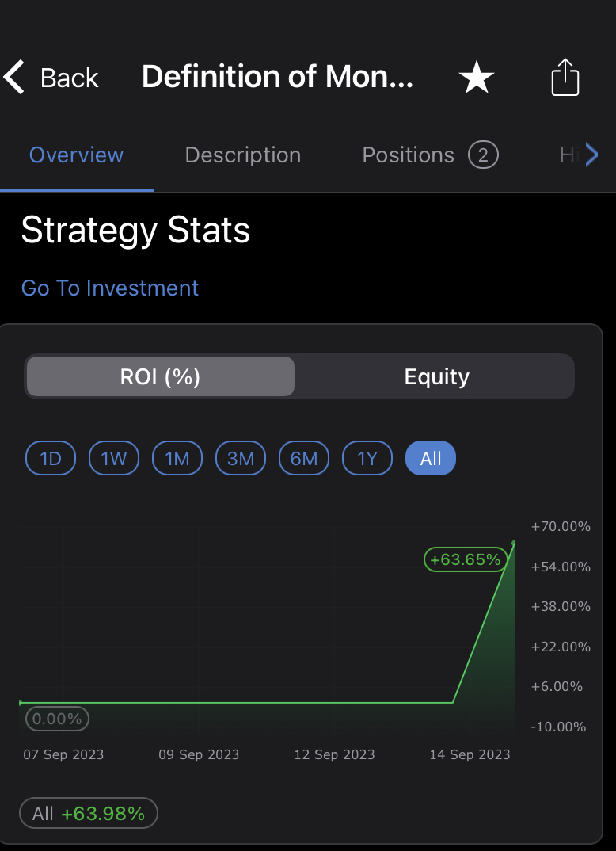Select the 6M time range

click(304, 458)
